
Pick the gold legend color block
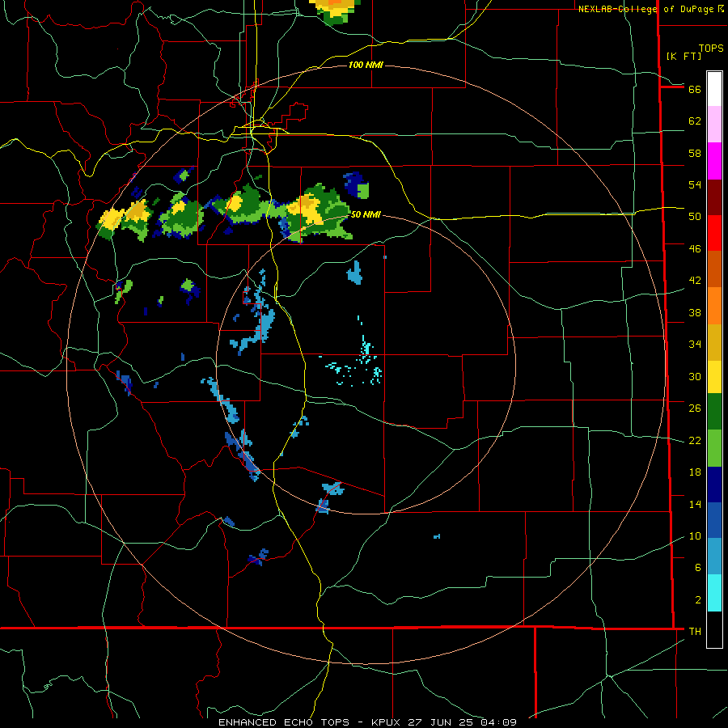(714, 342)
